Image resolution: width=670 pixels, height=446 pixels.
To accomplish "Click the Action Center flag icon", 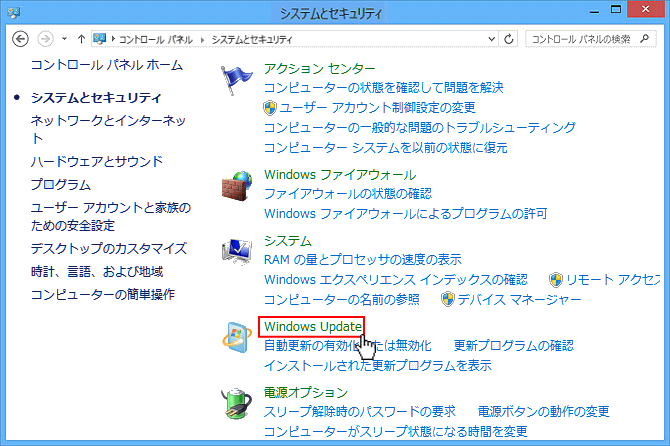I will click(236, 79).
